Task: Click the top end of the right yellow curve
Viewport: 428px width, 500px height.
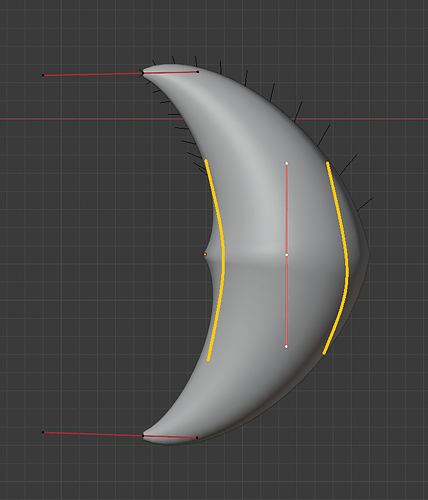Action: click(328, 163)
